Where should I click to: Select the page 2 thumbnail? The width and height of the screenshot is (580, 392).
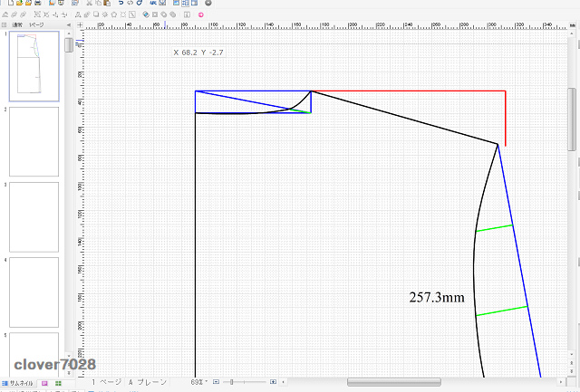(x=34, y=141)
